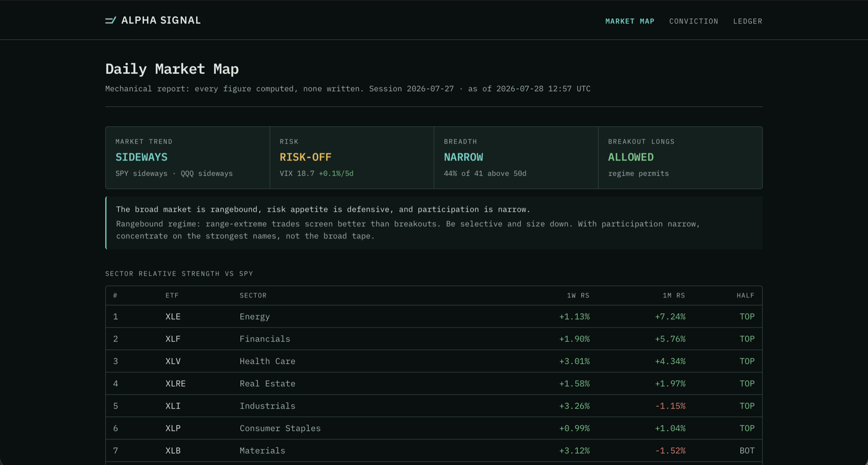Click the Consumer Staples sector name
The image size is (868, 465).
click(280, 428)
